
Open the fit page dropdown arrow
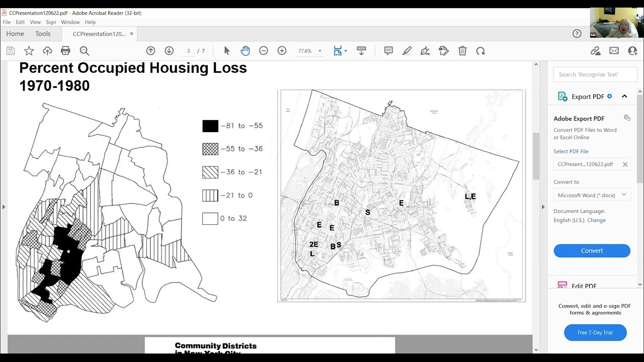click(x=346, y=51)
